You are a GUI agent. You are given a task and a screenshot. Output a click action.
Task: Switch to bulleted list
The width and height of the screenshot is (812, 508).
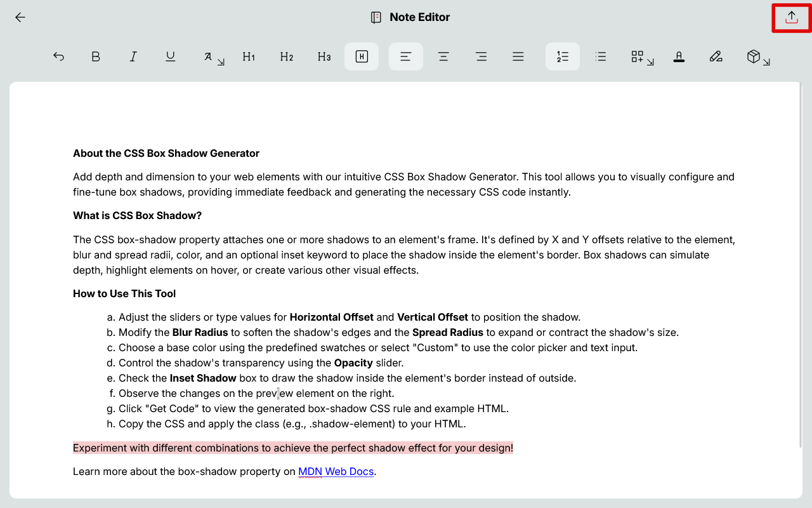click(600, 57)
